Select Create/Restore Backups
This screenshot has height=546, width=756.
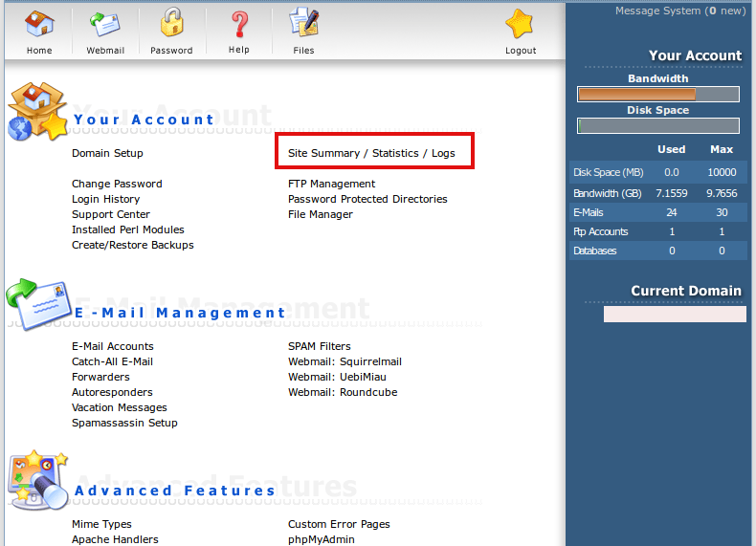pos(132,245)
